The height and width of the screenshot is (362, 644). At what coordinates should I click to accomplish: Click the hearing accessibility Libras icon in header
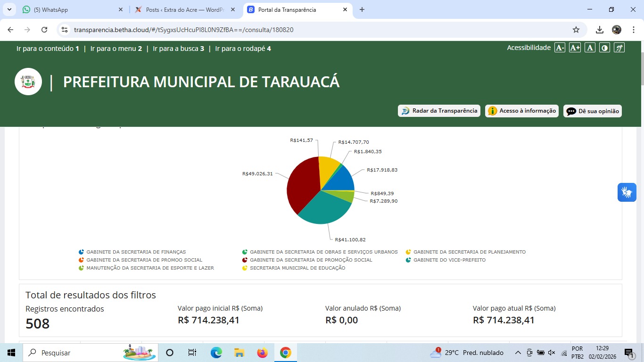point(619,48)
